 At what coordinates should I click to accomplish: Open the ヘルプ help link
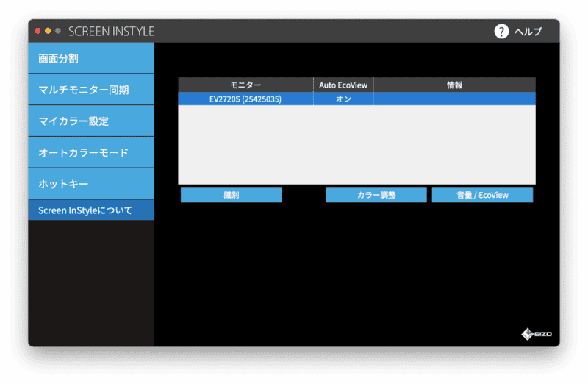coord(528,32)
